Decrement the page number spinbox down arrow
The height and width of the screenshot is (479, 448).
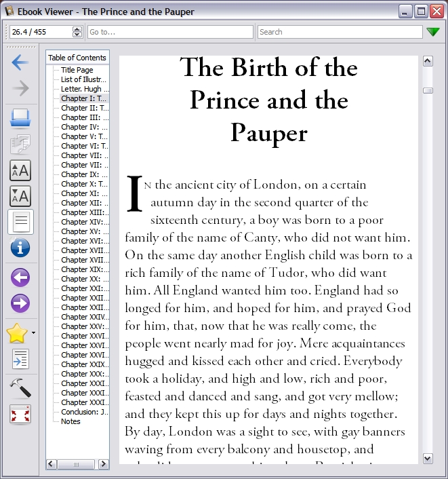77,35
